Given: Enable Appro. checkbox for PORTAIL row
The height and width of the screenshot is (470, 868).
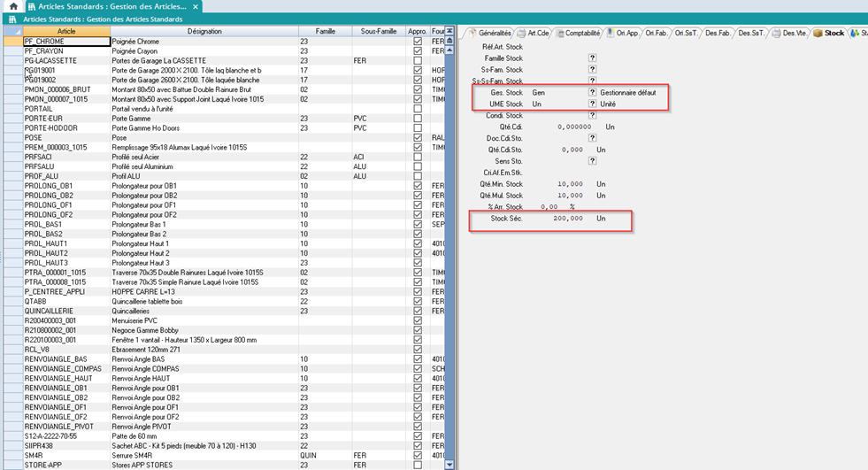Looking at the screenshot, I should [418, 109].
